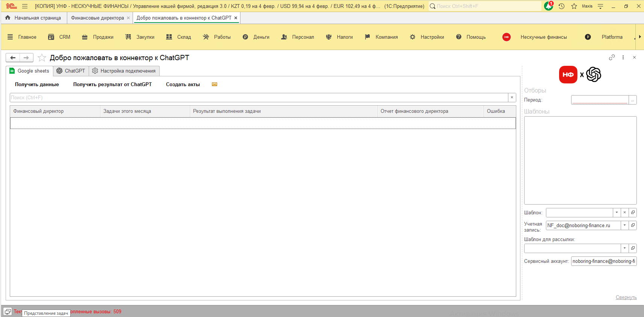Click the table search field
Viewport: 644px width, 317px height.
pyautogui.click(x=259, y=97)
